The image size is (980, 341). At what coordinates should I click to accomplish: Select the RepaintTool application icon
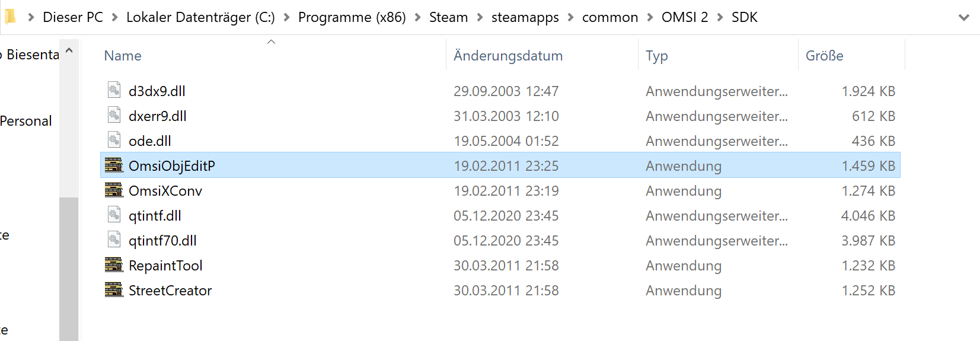(x=114, y=264)
